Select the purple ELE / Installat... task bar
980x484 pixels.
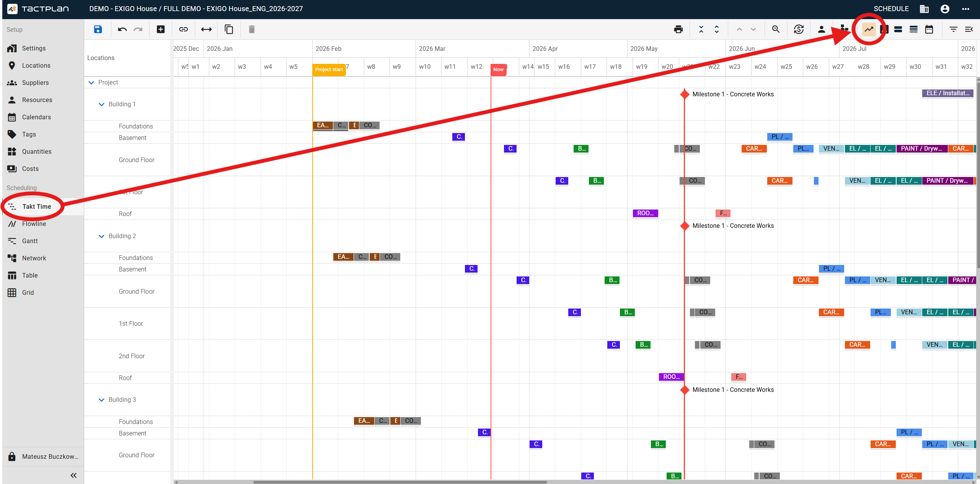[x=947, y=93]
